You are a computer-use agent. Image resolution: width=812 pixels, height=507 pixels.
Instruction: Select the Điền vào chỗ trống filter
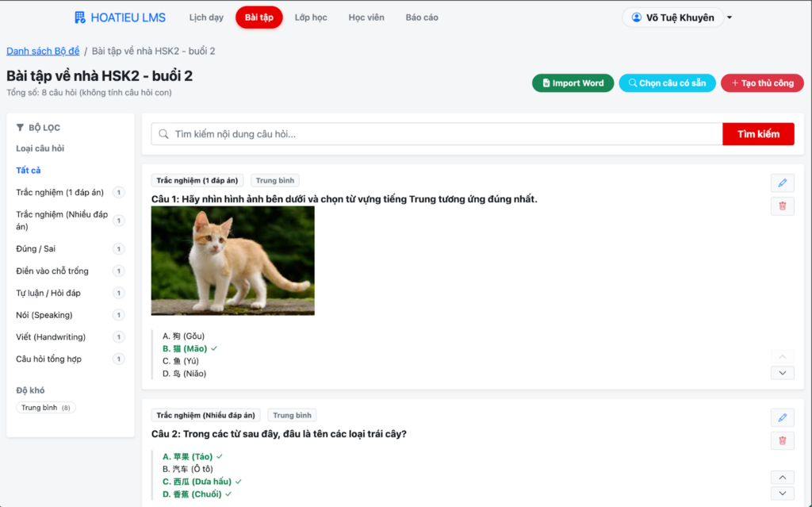click(52, 271)
